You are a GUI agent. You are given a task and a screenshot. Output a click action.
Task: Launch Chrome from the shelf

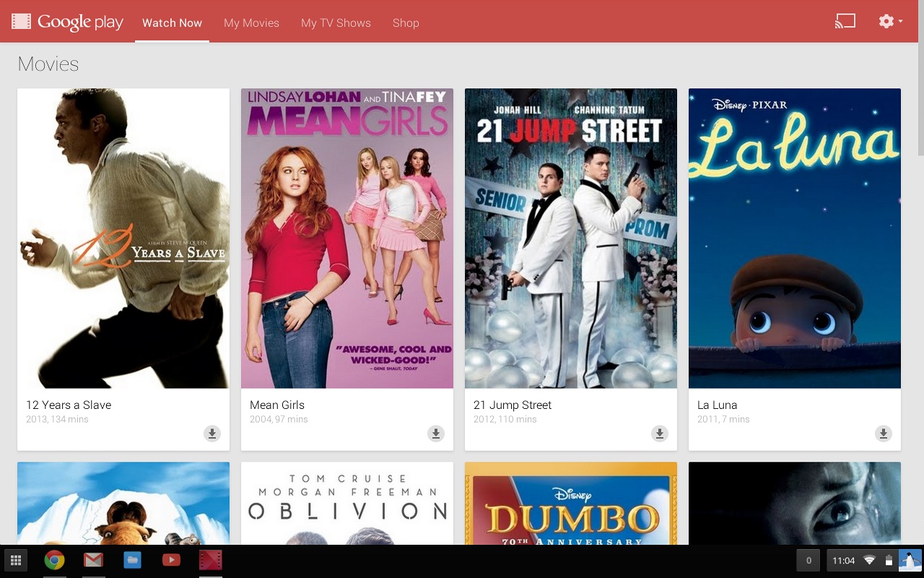[x=54, y=561]
